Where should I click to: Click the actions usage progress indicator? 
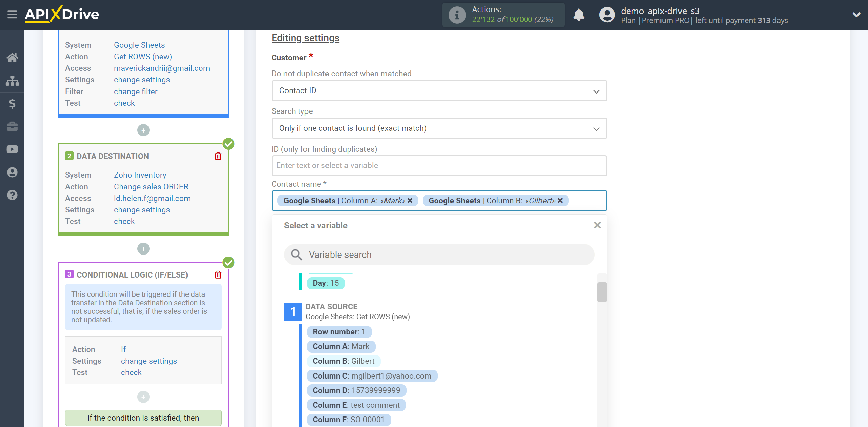pyautogui.click(x=504, y=15)
